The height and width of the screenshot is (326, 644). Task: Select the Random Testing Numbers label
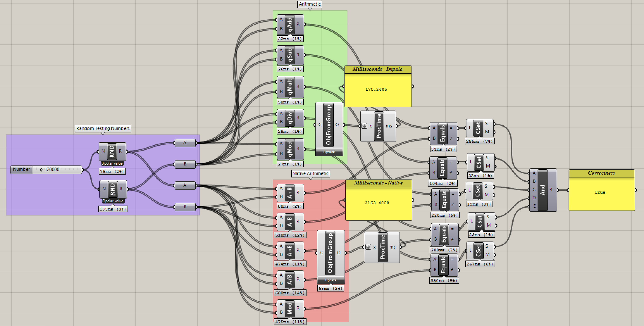103,128
